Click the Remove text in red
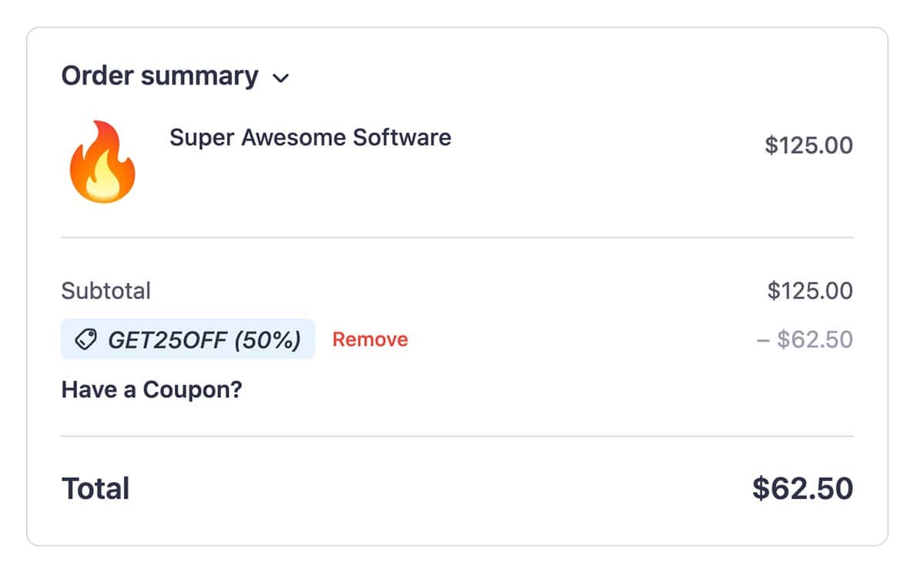The height and width of the screenshot is (571, 924). (x=370, y=339)
